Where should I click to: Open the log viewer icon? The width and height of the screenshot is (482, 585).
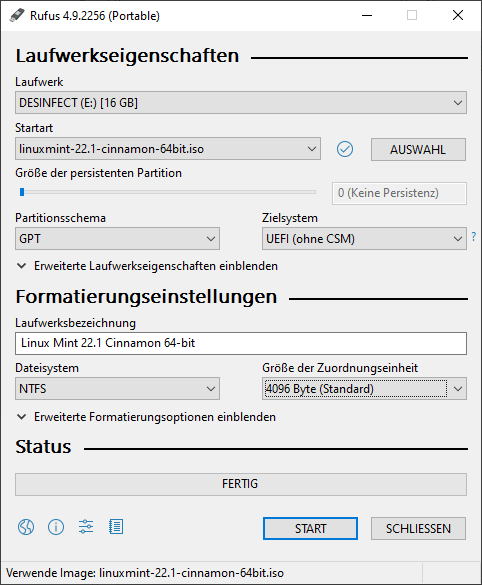[x=116, y=527]
